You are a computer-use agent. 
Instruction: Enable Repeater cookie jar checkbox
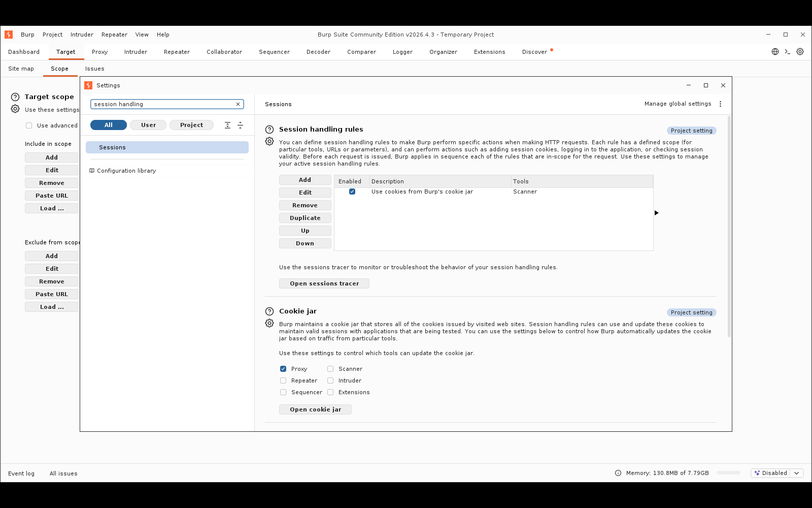click(x=283, y=380)
